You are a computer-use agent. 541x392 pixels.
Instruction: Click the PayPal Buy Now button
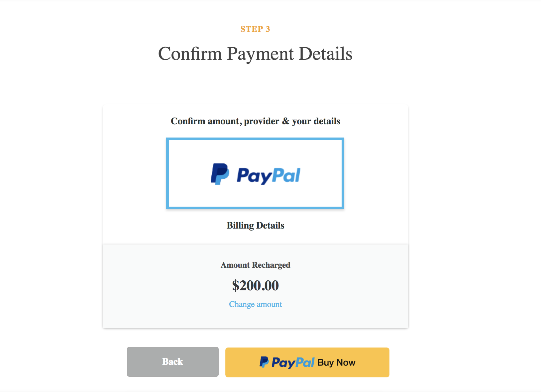pyautogui.click(x=307, y=362)
